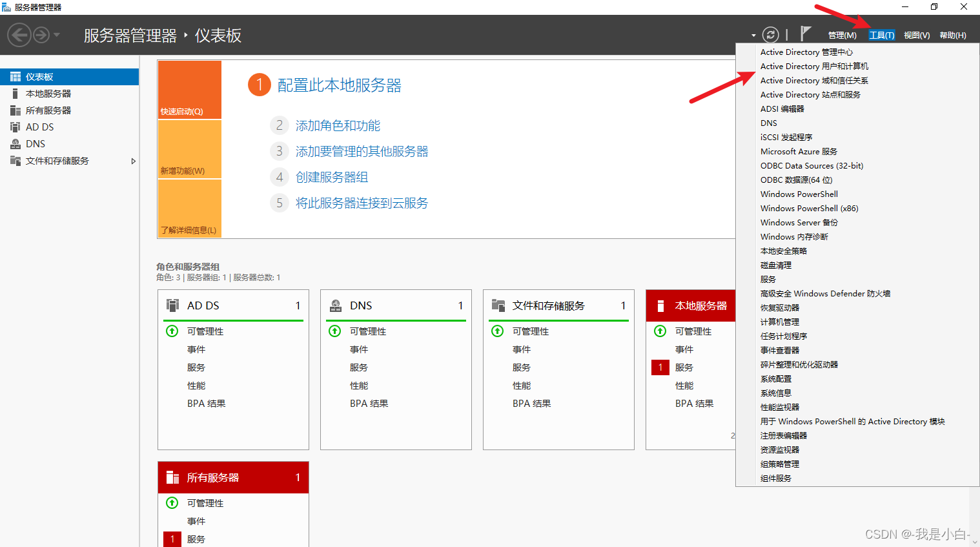
Task: Click the 创建服务器组 link
Action: tap(332, 178)
